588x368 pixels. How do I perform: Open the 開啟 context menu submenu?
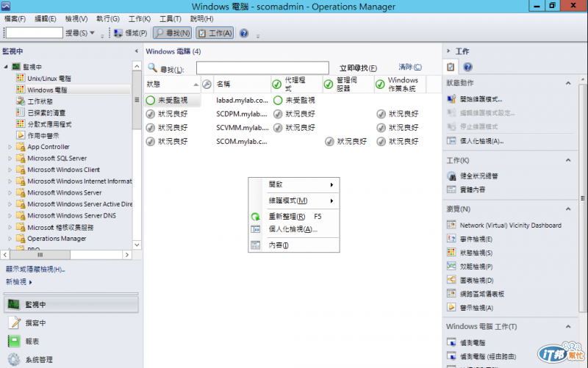(293, 184)
